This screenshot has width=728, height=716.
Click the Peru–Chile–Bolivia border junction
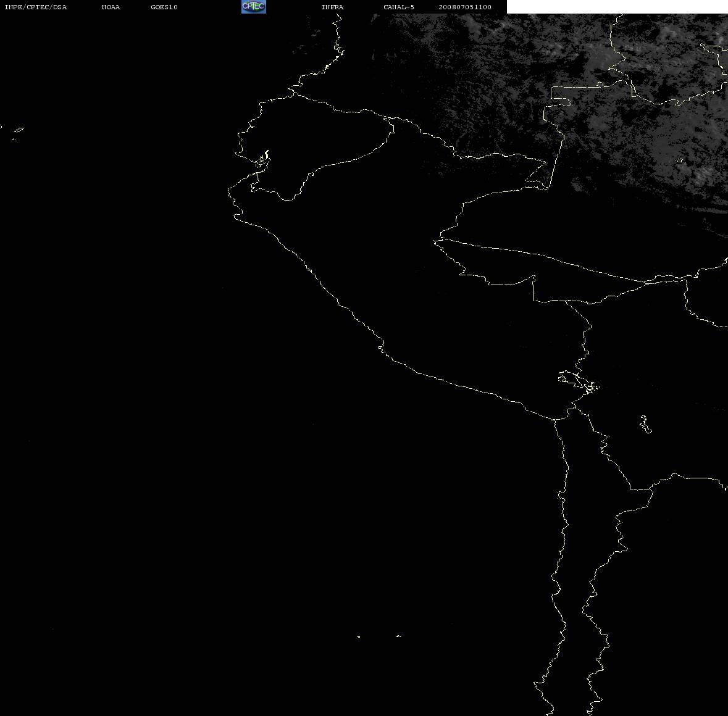pyautogui.click(x=575, y=407)
